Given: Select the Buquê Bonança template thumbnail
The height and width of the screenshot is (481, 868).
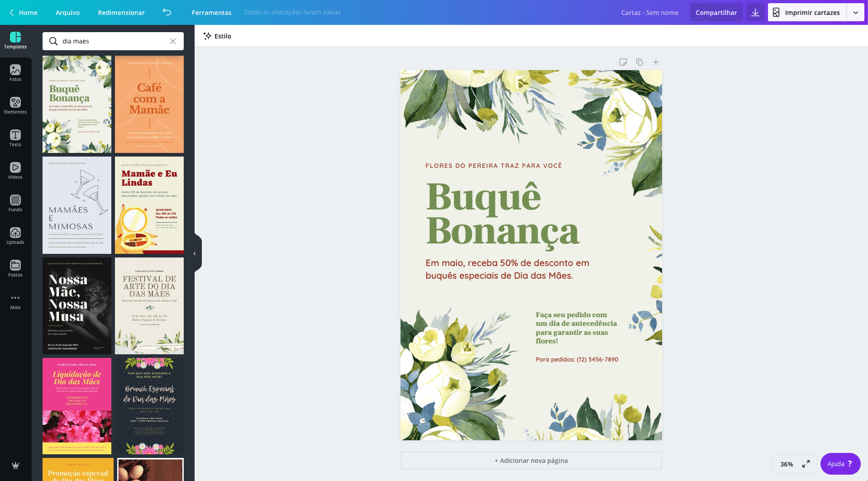Looking at the screenshot, I should point(77,104).
